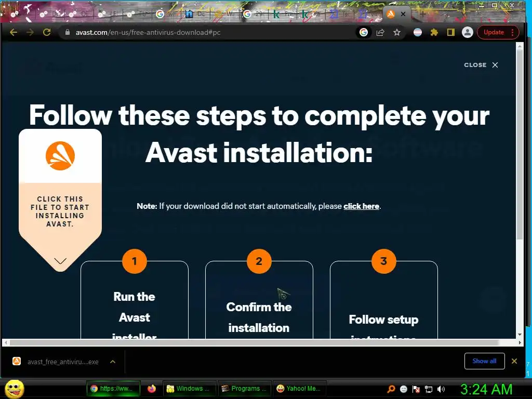The image size is (532, 399).
Task: Click the Google icon in address bar
Action: click(x=363, y=32)
